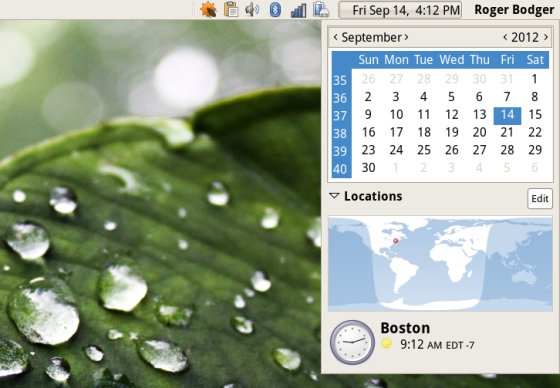Select grayed-out October 6 in calendar

click(x=534, y=168)
